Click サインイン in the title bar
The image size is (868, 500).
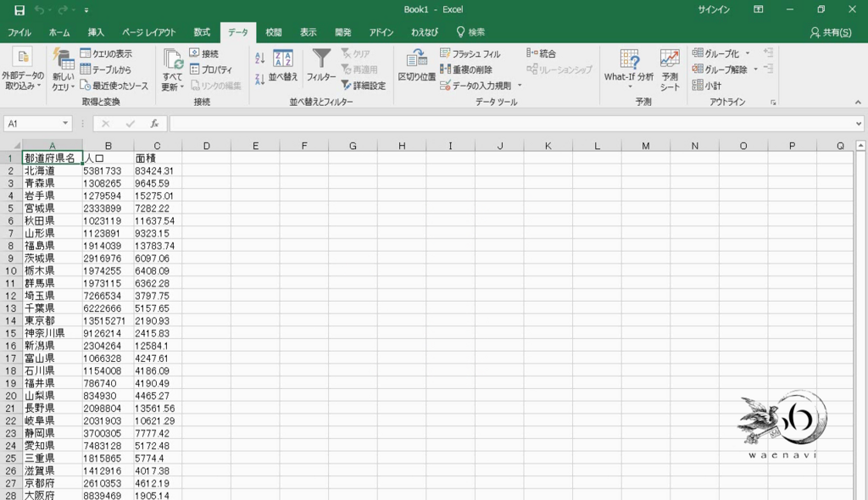pyautogui.click(x=713, y=10)
